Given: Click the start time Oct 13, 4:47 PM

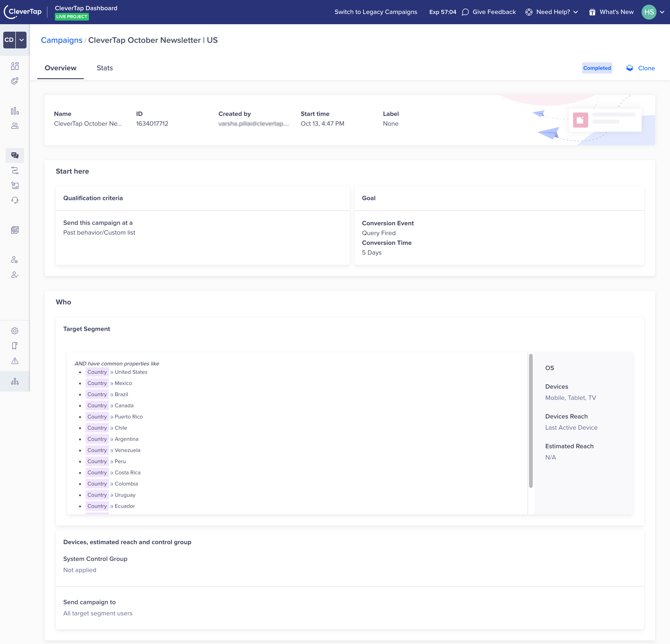Looking at the screenshot, I should click(322, 123).
